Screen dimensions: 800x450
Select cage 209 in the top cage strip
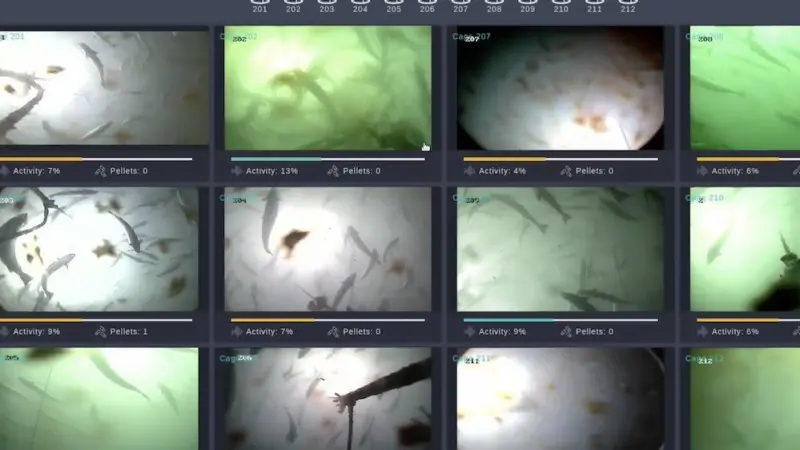point(528,6)
